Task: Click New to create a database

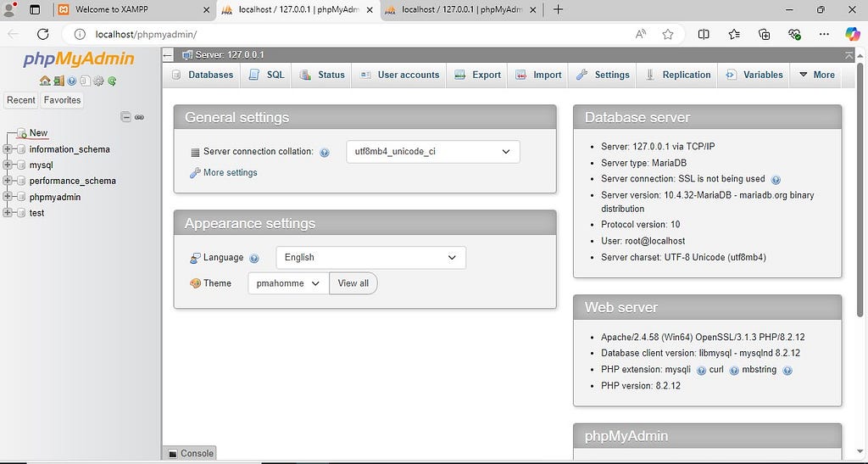Action: point(38,133)
